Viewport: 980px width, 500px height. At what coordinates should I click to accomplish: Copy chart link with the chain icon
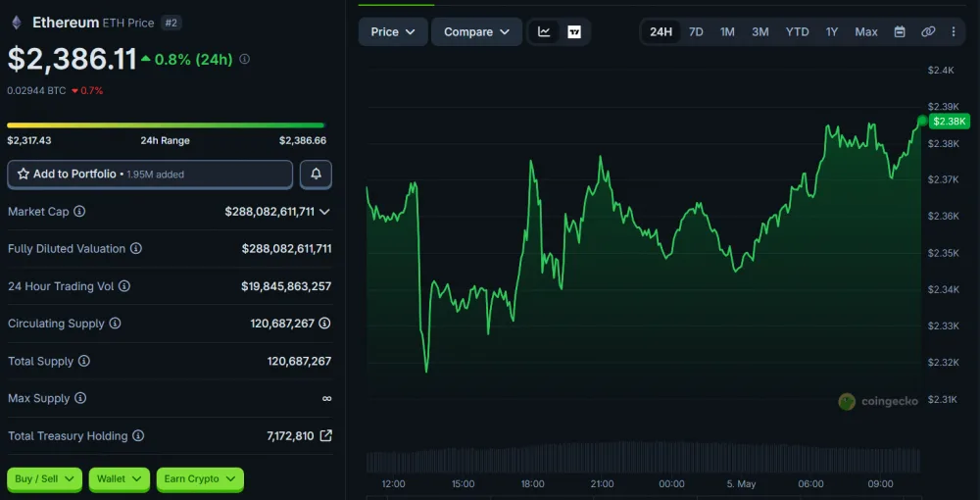928,32
